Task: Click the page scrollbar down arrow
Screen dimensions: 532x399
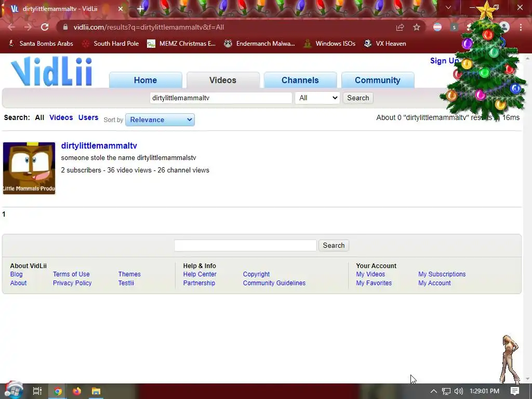Action: [527, 379]
